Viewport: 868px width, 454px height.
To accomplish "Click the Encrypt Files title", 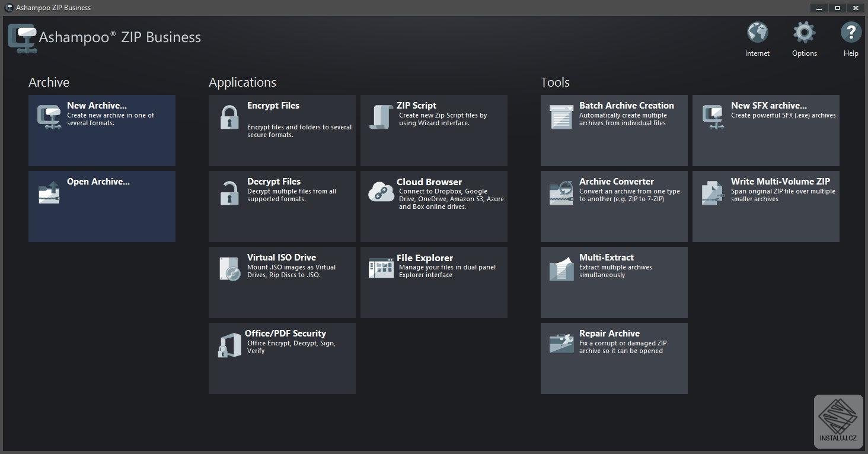I will coord(273,106).
